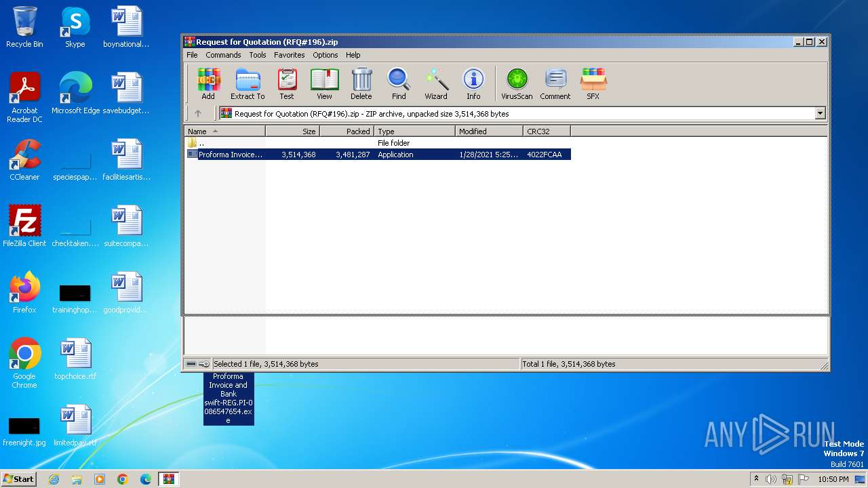Click the network tray icon

(x=787, y=479)
